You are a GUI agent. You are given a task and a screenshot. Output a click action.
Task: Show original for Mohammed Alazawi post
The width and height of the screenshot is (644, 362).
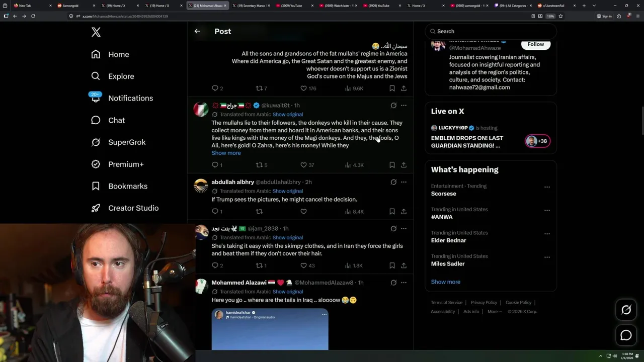[x=288, y=292]
